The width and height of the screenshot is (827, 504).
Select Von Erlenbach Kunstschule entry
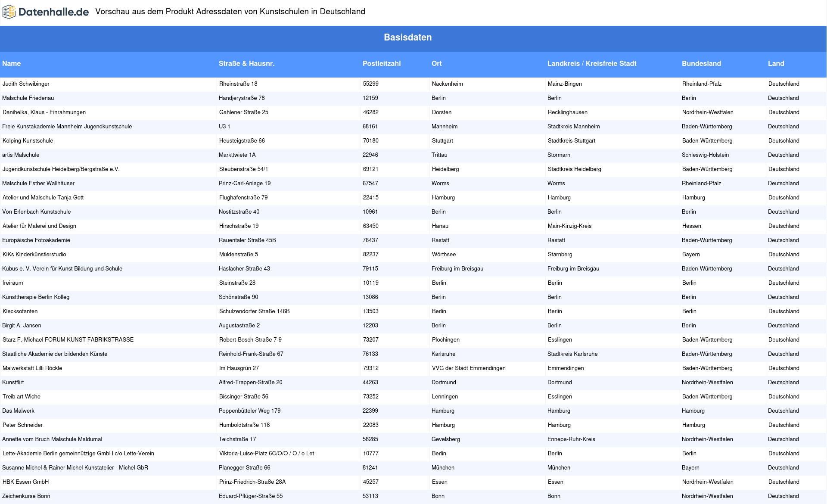37,212
